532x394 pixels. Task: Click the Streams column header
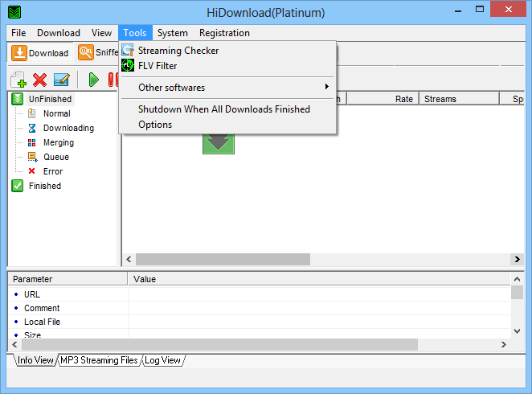[x=460, y=99]
